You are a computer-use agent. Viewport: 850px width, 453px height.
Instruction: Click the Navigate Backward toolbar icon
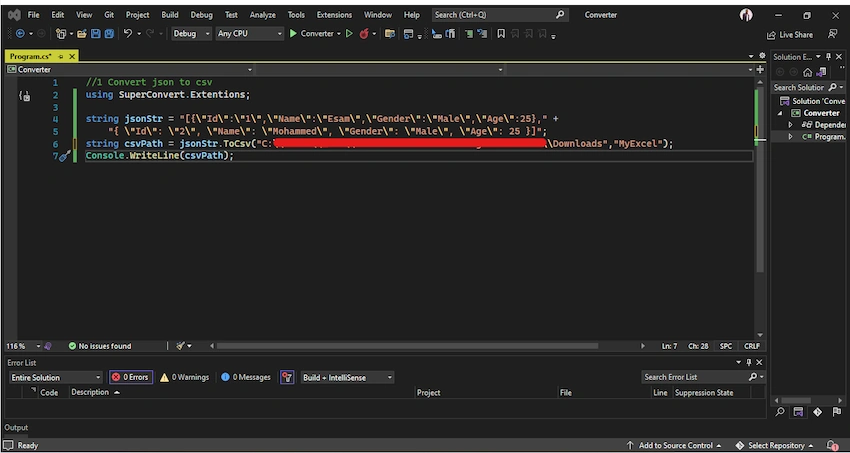coord(20,34)
